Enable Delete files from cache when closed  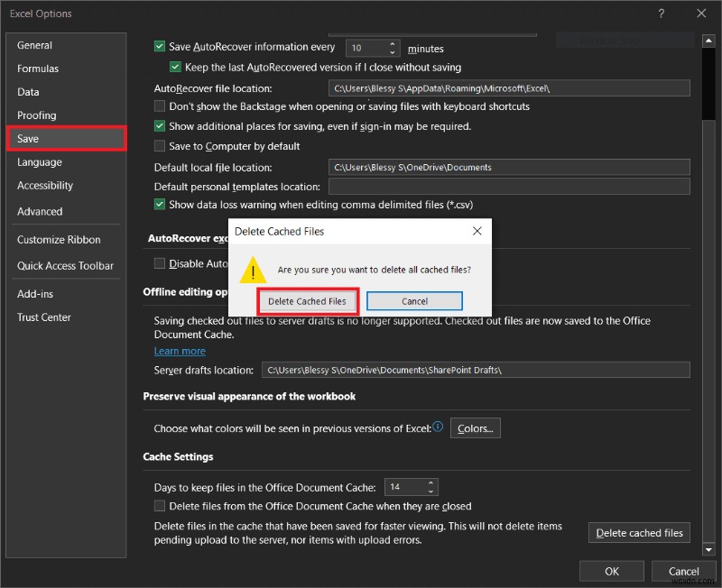click(x=160, y=506)
